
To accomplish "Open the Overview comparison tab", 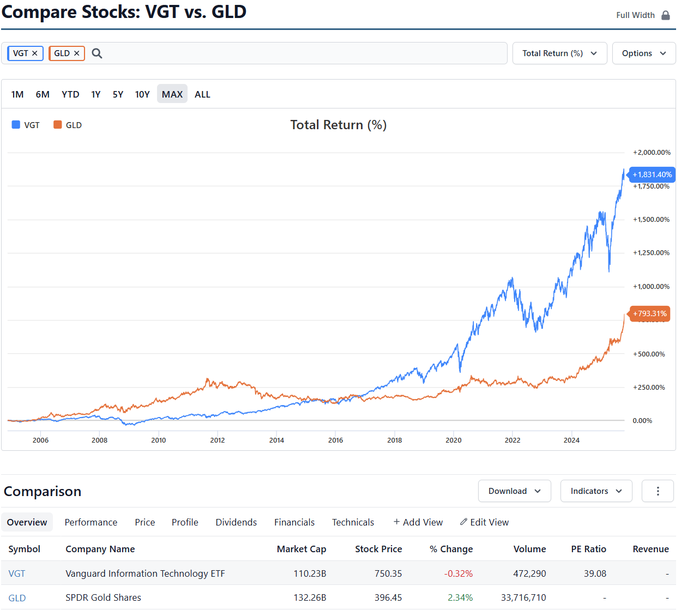I will (27, 522).
